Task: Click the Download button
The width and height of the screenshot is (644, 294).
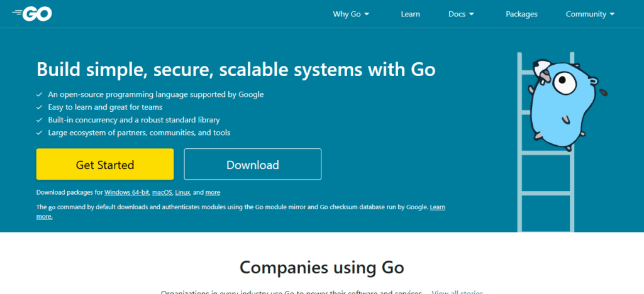Action: tap(253, 165)
